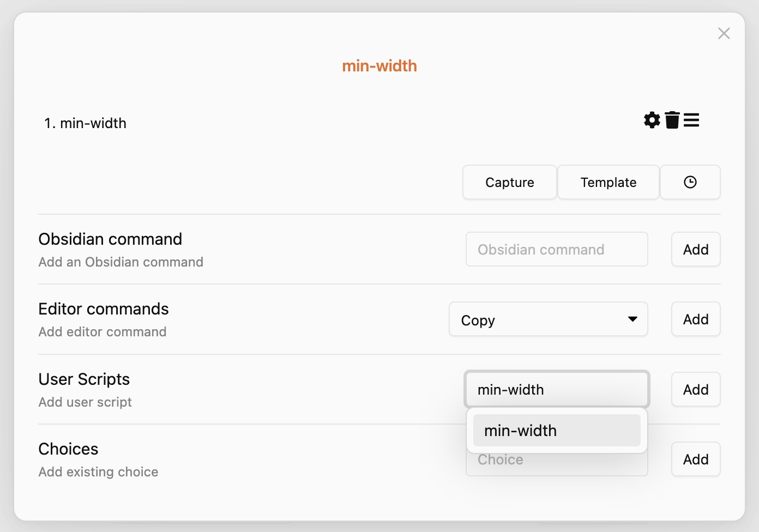Screen dimensions: 759x532
Task: Add a wait command via the clock icon
Action: click(690, 182)
